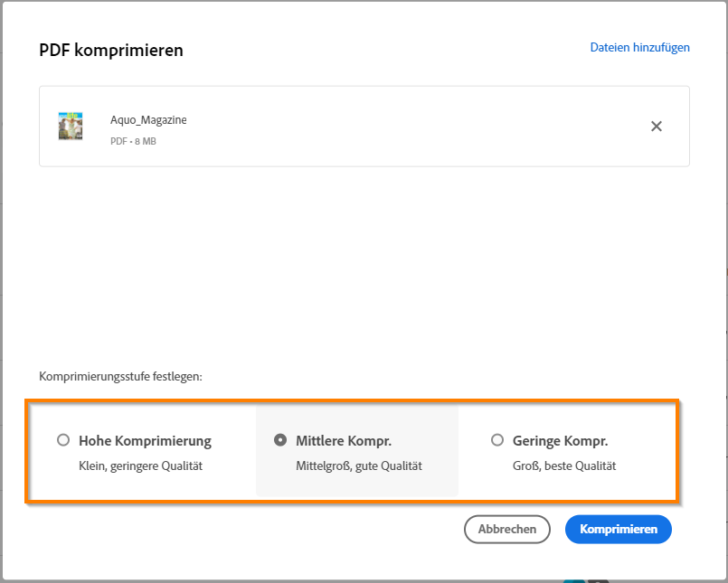The image size is (728, 583).
Task: Select the Geringe Kompr. radio button
Action: click(x=497, y=440)
